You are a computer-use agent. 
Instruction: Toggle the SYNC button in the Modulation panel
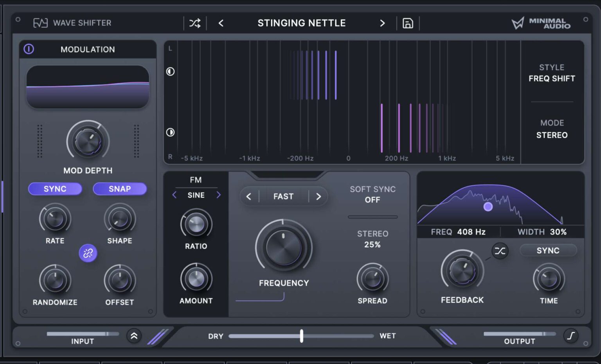pyautogui.click(x=55, y=189)
